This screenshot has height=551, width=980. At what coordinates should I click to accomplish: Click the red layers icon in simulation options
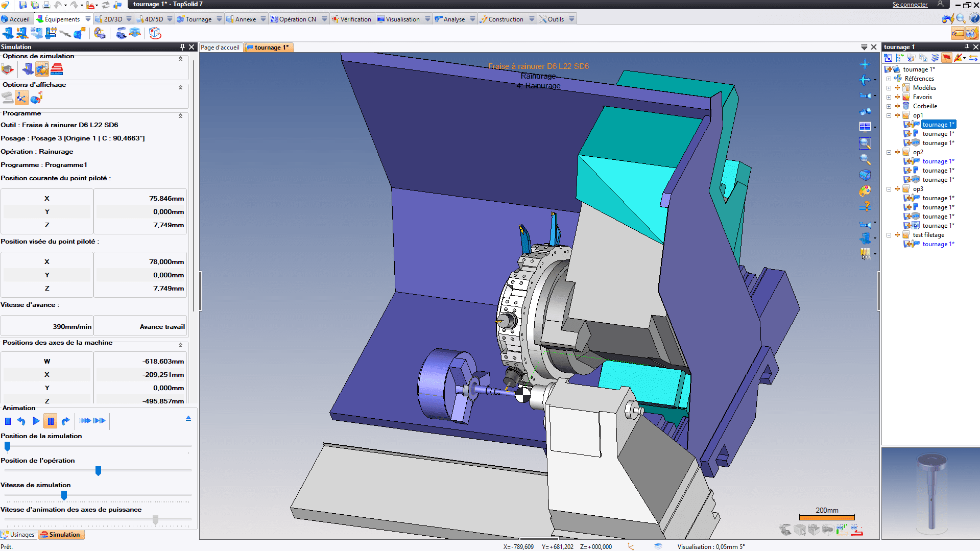tap(57, 69)
